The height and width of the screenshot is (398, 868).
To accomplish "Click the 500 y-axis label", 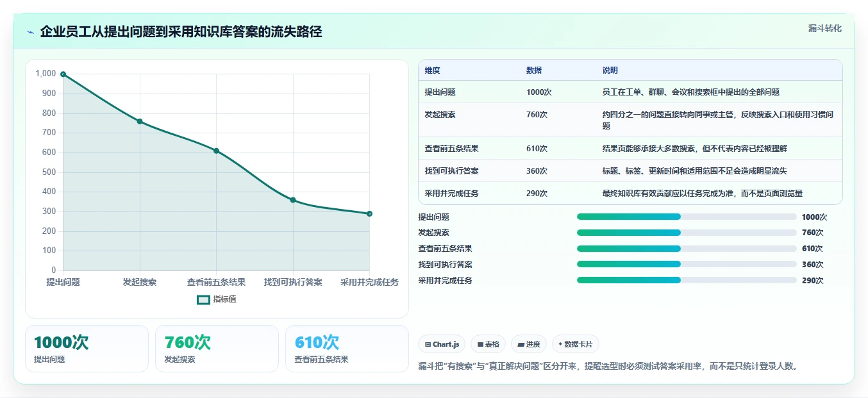I will coord(49,172).
